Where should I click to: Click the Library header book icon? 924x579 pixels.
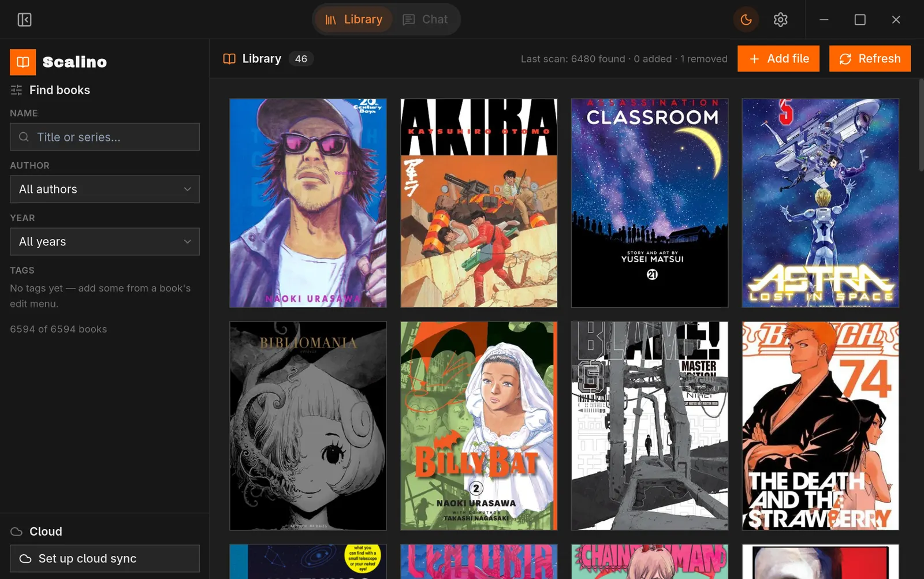pos(229,59)
